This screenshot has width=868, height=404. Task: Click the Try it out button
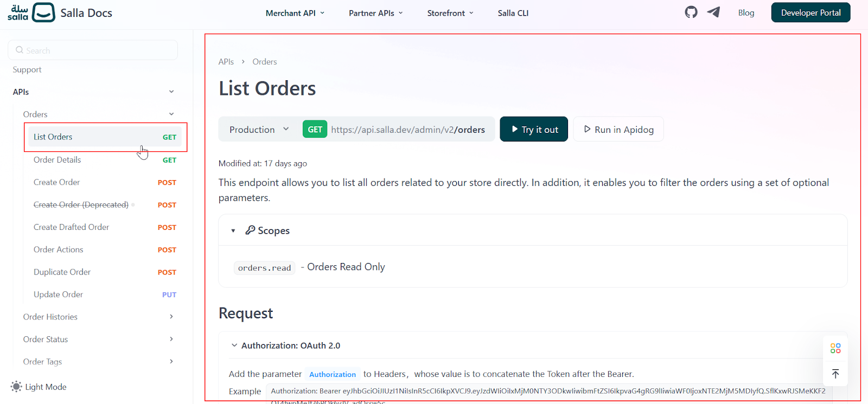coord(534,129)
